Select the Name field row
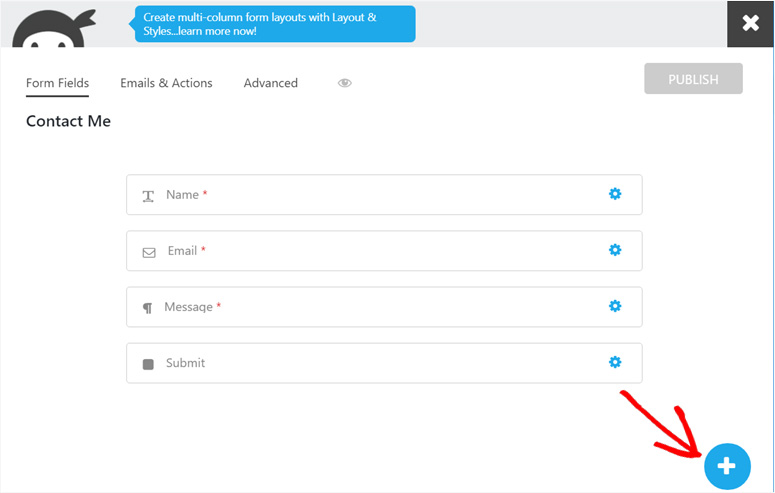This screenshot has width=775, height=493. click(384, 194)
